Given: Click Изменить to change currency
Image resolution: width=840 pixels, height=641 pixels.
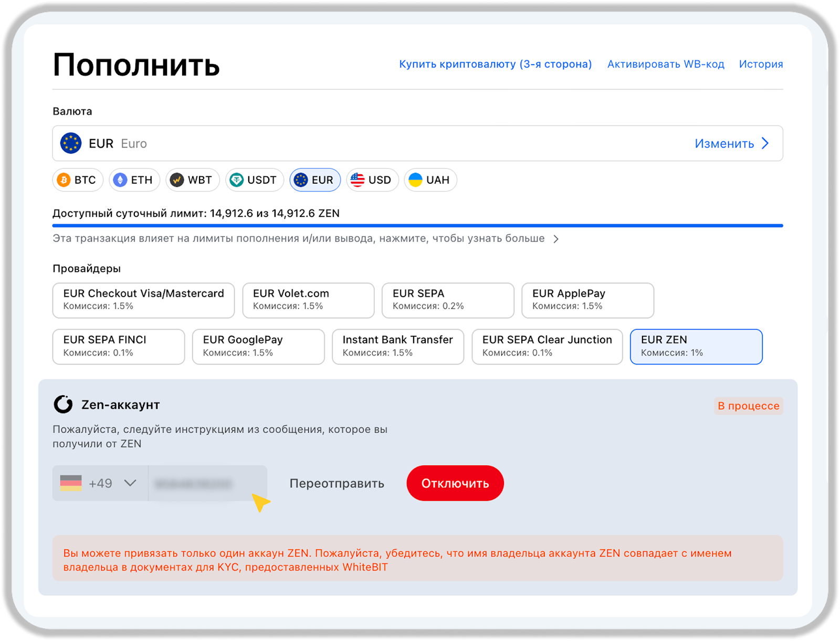Looking at the screenshot, I should (x=731, y=143).
